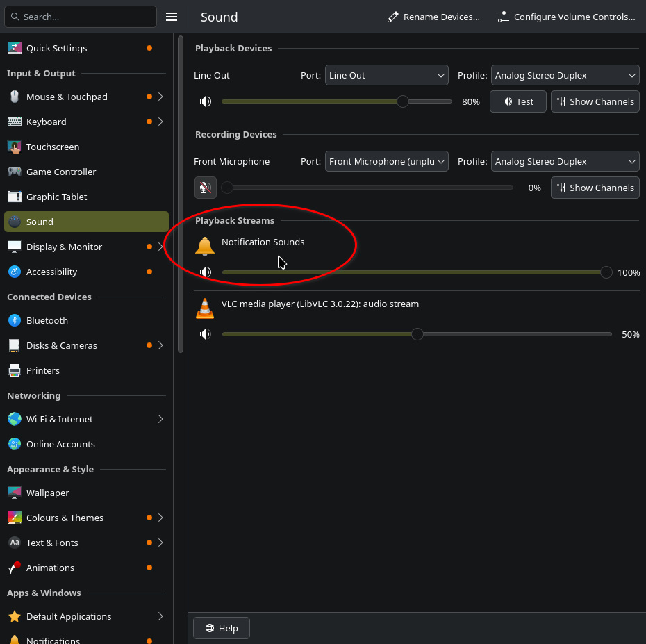Image resolution: width=646 pixels, height=644 pixels.
Task: Select Bluetooth in the sidebar
Action: pyautogui.click(x=47, y=320)
